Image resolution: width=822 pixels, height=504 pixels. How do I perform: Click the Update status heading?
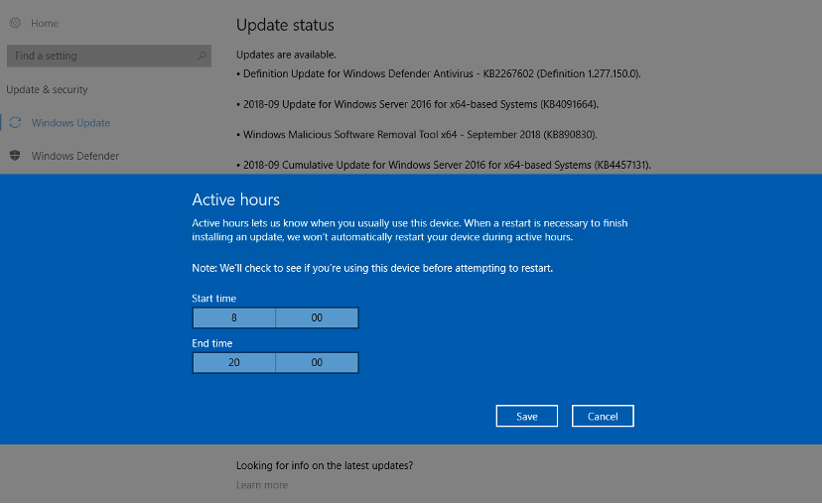pos(285,25)
